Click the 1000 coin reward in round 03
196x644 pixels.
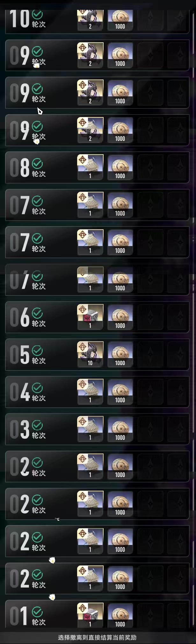120,429
